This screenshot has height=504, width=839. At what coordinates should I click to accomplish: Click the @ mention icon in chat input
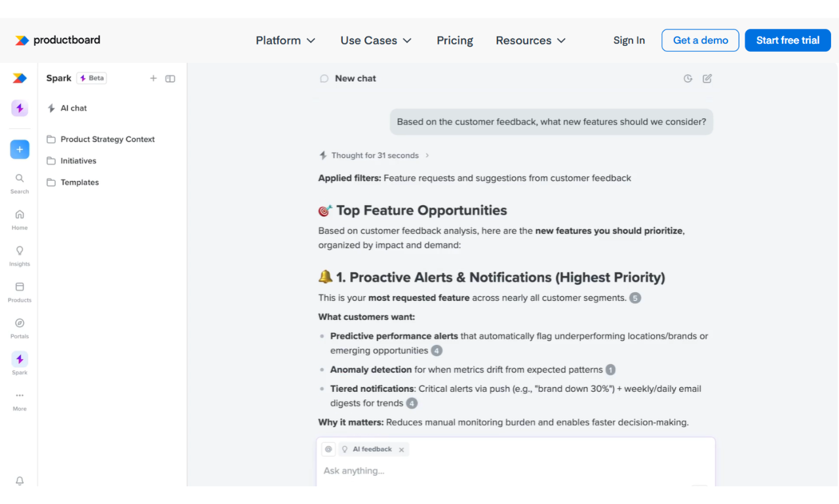coord(328,449)
